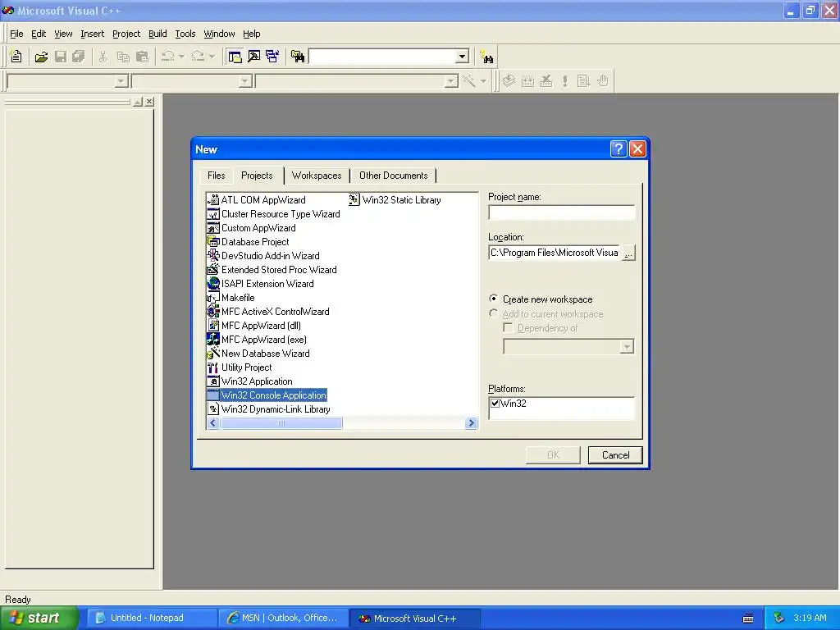Open the Redo history dropdown arrow
The height and width of the screenshot is (630, 840).
click(212, 57)
